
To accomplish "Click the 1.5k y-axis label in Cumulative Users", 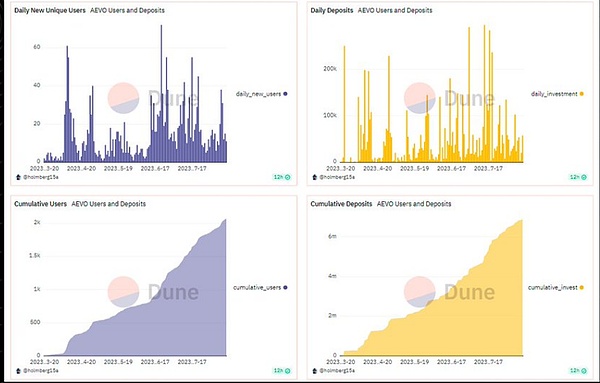I will pos(35,256).
